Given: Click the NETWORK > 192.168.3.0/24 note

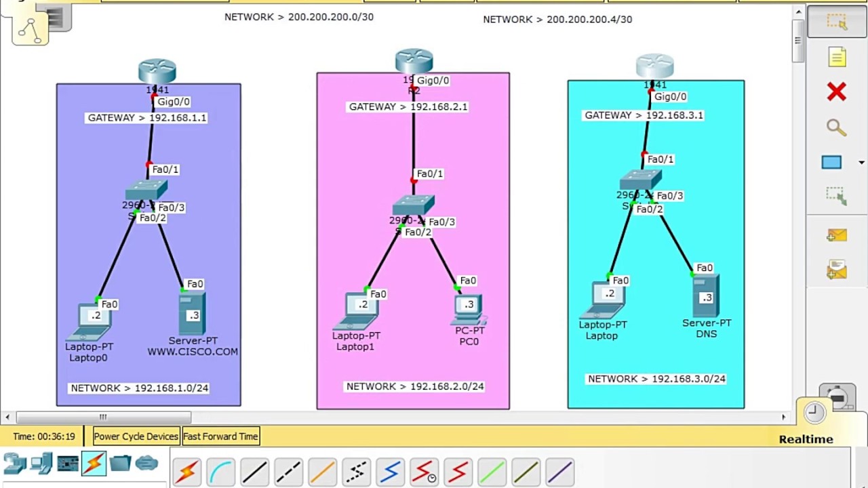Looking at the screenshot, I should [x=657, y=379].
